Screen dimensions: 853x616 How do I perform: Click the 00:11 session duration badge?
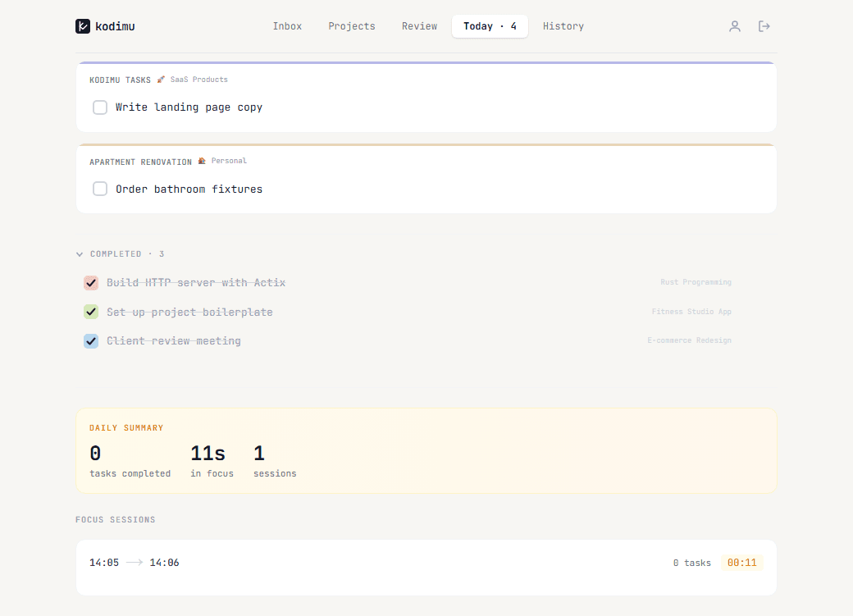coord(741,562)
